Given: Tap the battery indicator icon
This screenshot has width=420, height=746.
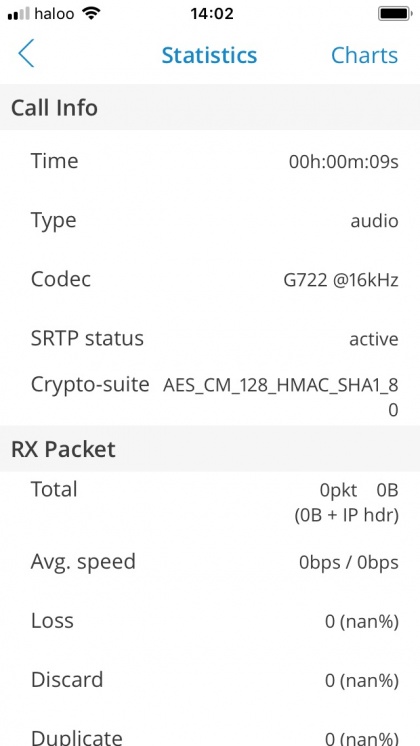Looking at the screenshot, I should click(x=395, y=13).
